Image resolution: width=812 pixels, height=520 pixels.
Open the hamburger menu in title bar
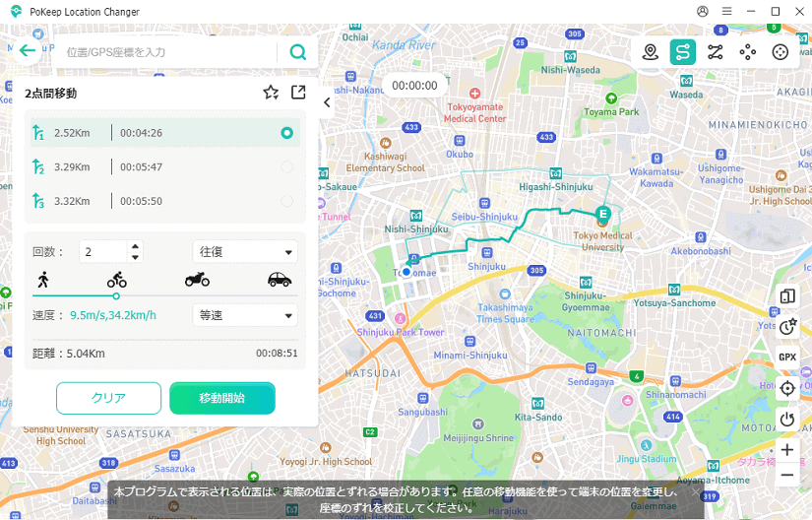(726, 11)
